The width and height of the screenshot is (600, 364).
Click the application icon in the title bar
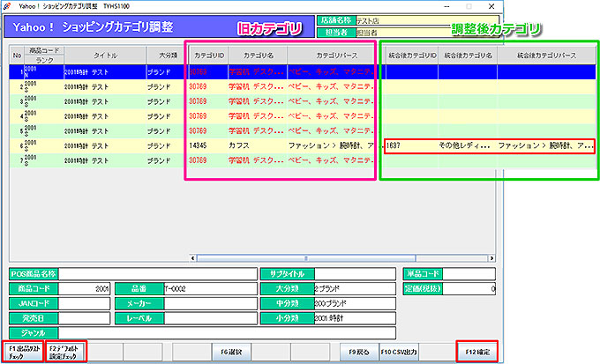(8, 5)
